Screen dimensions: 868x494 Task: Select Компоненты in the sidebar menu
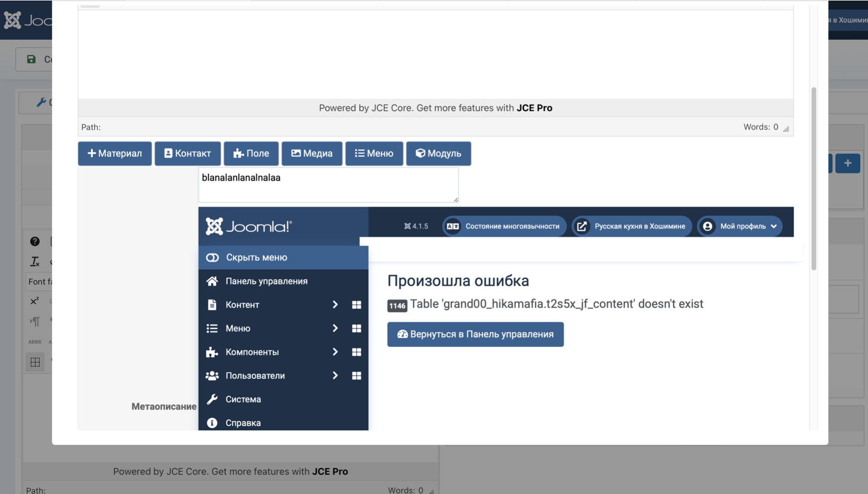pos(252,352)
